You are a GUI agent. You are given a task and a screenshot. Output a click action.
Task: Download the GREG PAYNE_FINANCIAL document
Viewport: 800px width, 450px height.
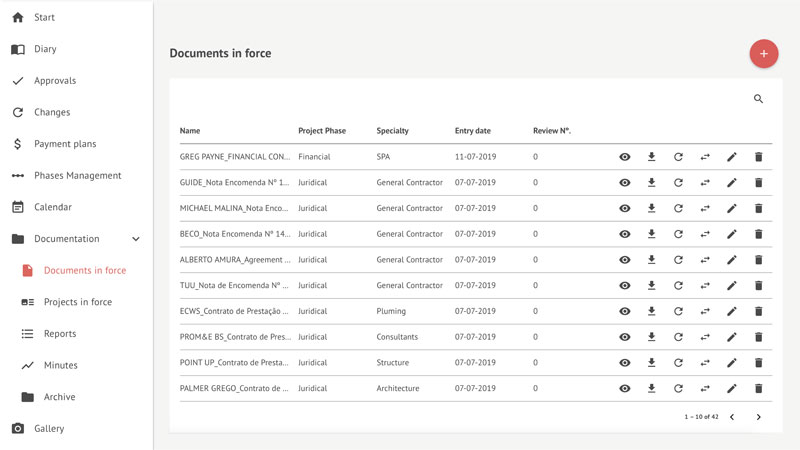[x=652, y=157]
